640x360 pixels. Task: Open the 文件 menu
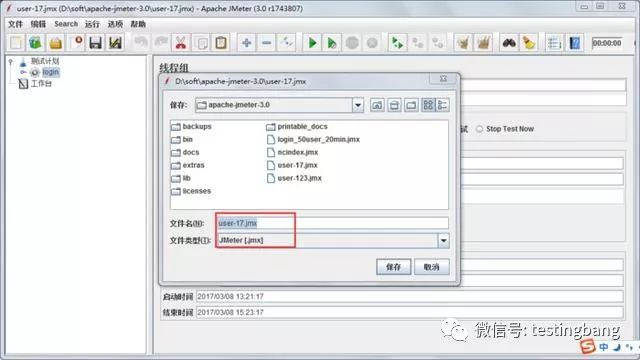pyautogui.click(x=16, y=24)
